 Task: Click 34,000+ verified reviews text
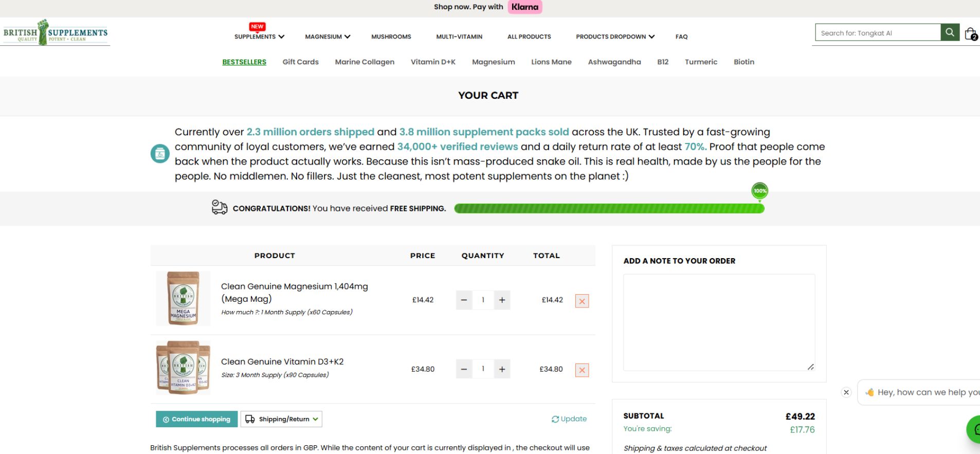[458, 147]
